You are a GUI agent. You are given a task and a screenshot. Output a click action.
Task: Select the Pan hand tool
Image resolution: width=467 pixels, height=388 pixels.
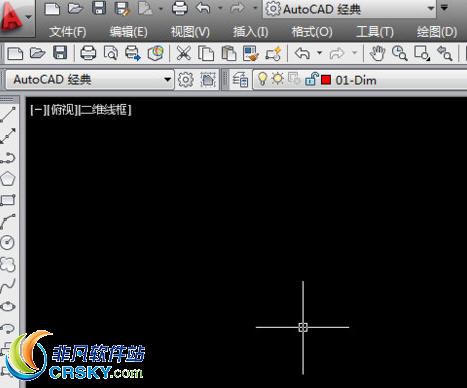[377, 53]
